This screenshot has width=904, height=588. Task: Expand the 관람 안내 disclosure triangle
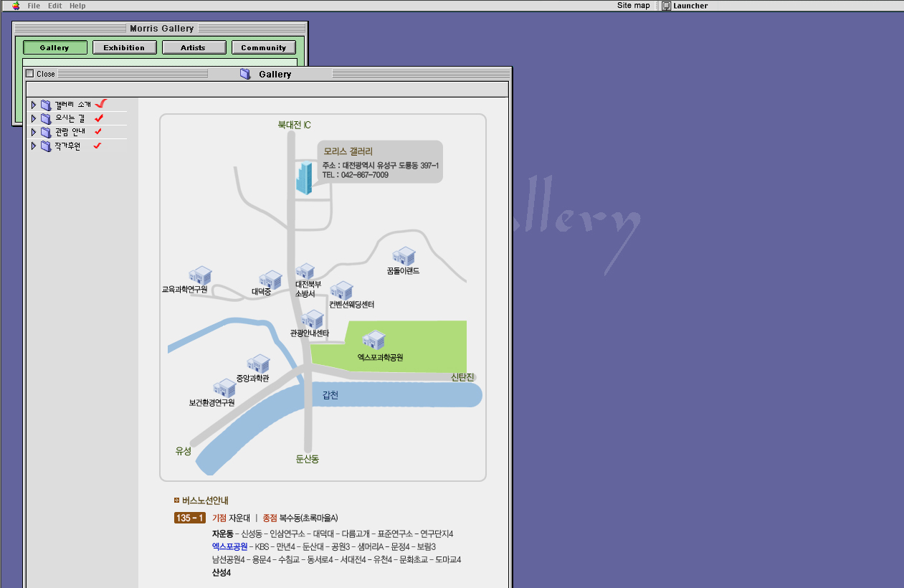click(x=33, y=133)
